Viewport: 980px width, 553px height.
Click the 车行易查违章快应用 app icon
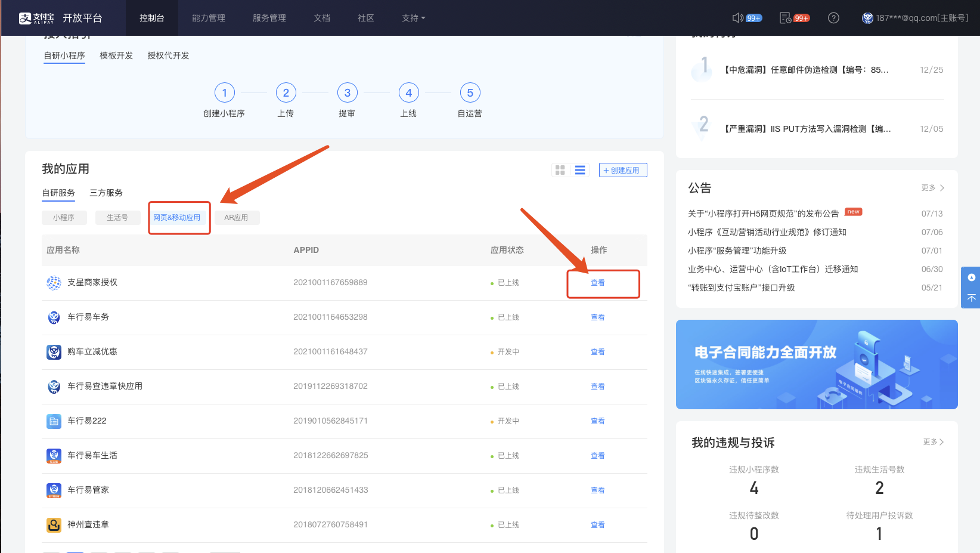(x=54, y=387)
